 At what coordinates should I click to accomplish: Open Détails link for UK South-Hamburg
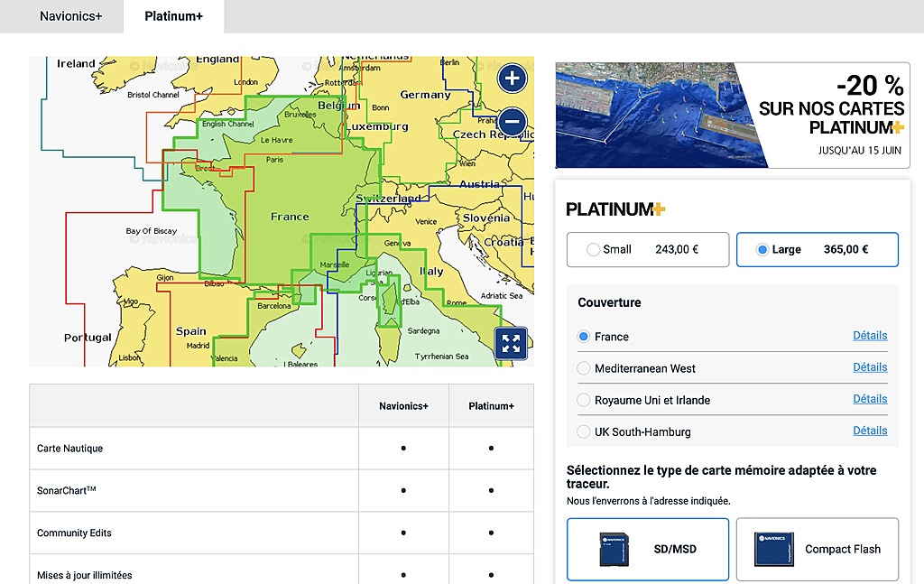tap(870, 431)
